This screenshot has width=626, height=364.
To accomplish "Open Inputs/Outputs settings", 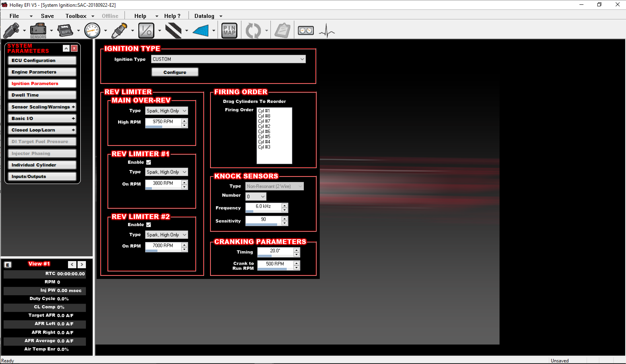I will click(42, 176).
